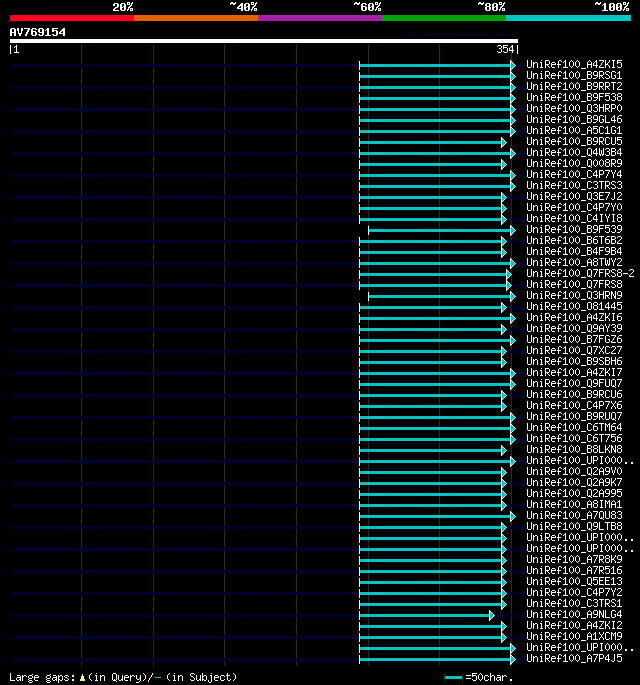Go to UniRef100_A7R516 hit

pyautogui.click(x=574, y=570)
